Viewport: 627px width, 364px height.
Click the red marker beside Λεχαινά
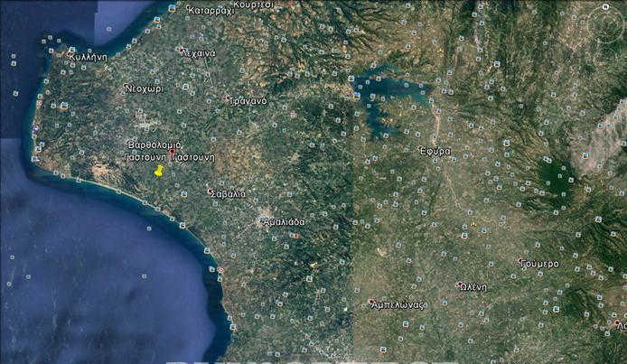click(x=180, y=50)
